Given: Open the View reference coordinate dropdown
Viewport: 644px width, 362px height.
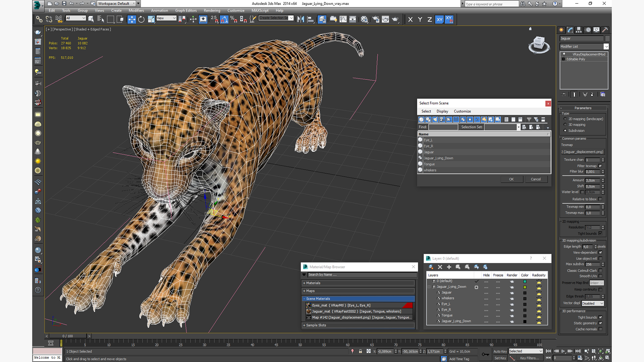Looking at the screenshot, I should (166, 18).
